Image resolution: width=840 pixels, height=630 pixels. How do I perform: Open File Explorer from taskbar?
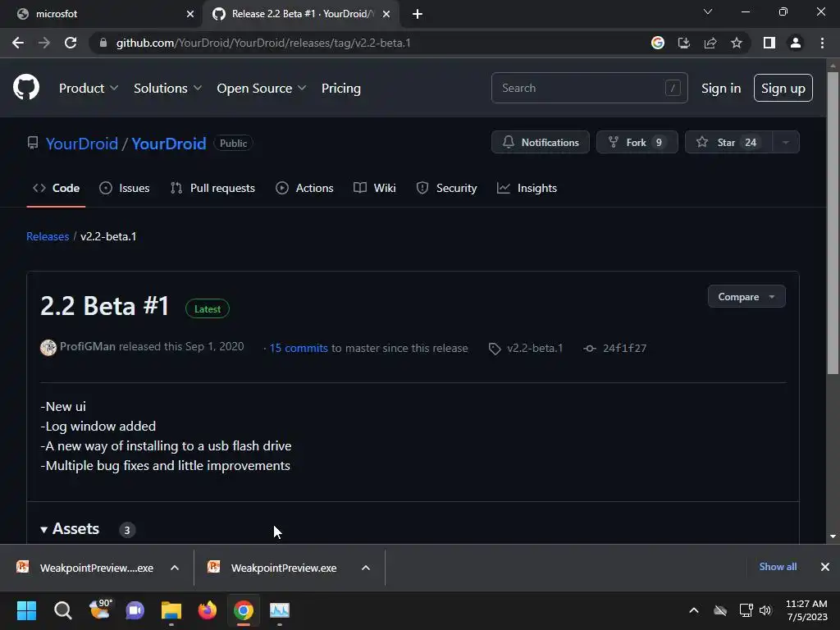point(171,610)
